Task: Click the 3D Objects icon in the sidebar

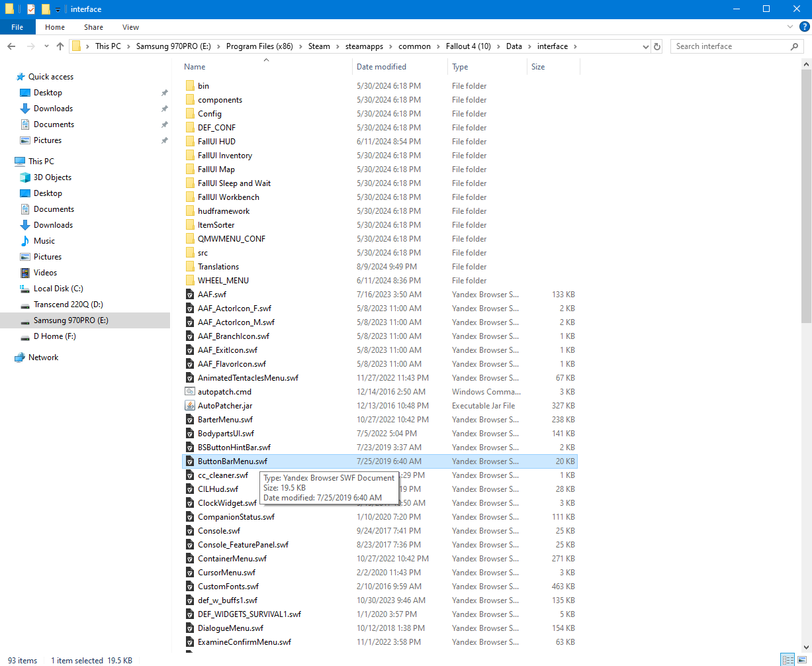Action: [x=25, y=177]
